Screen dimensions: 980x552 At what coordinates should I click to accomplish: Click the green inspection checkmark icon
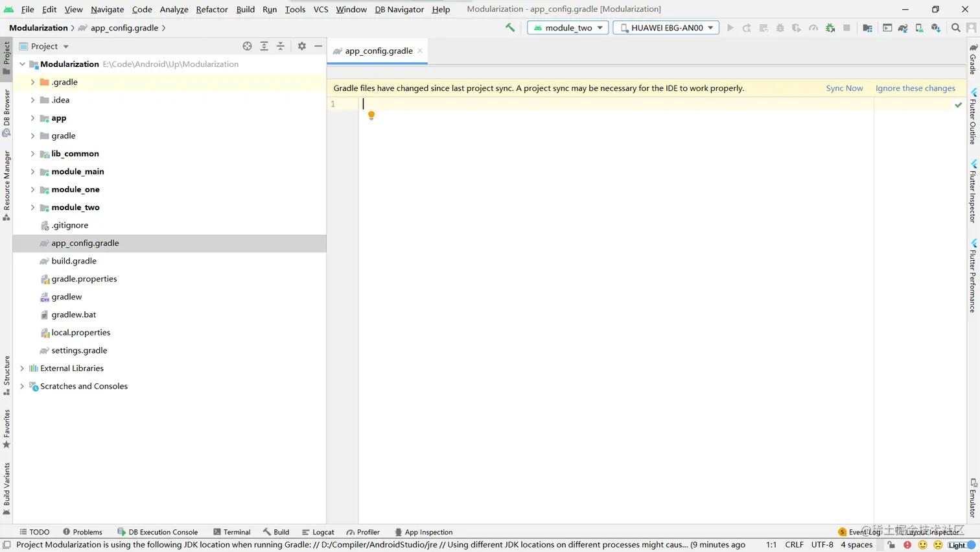tap(959, 104)
